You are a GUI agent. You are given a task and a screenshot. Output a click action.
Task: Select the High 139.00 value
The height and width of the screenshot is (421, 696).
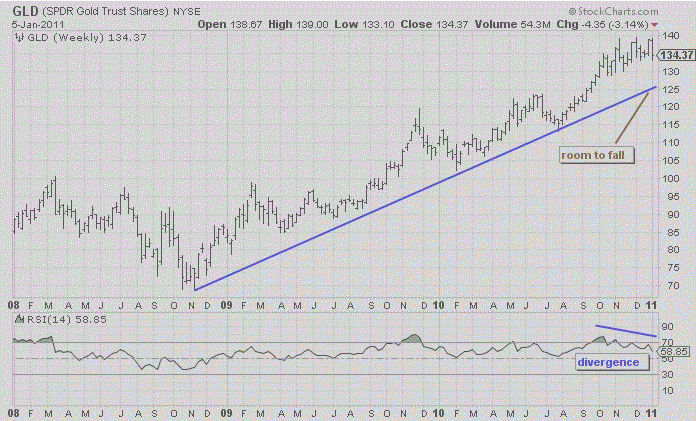click(x=298, y=24)
